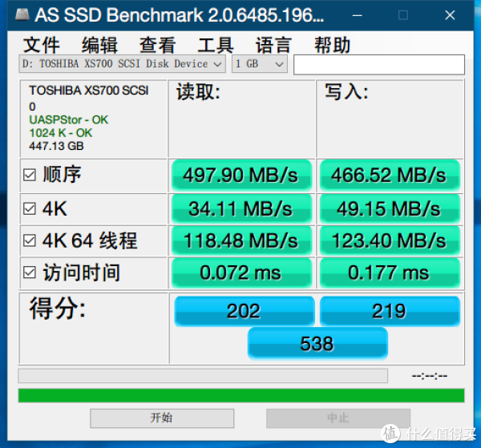Toggle the 4K test checkbox
The width and height of the screenshot is (481, 448).
(x=30, y=209)
